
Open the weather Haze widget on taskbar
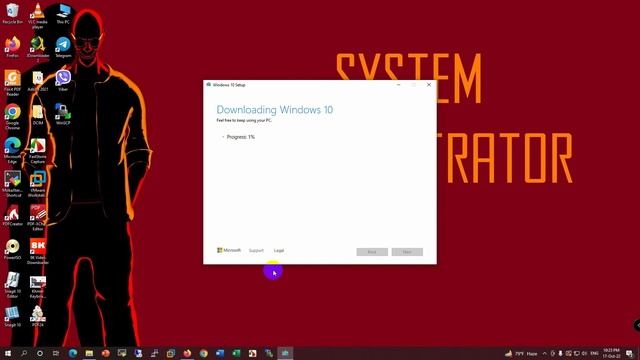point(521,353)
